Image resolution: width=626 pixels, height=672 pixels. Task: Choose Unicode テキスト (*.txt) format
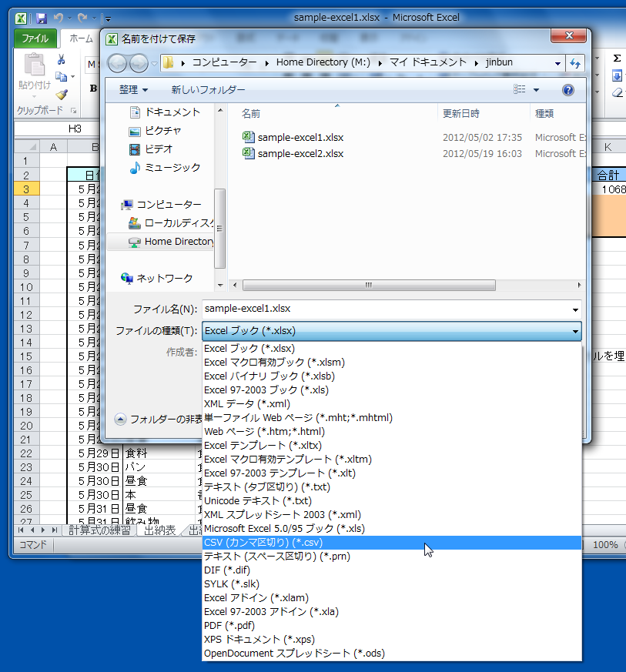click(392, 501)
